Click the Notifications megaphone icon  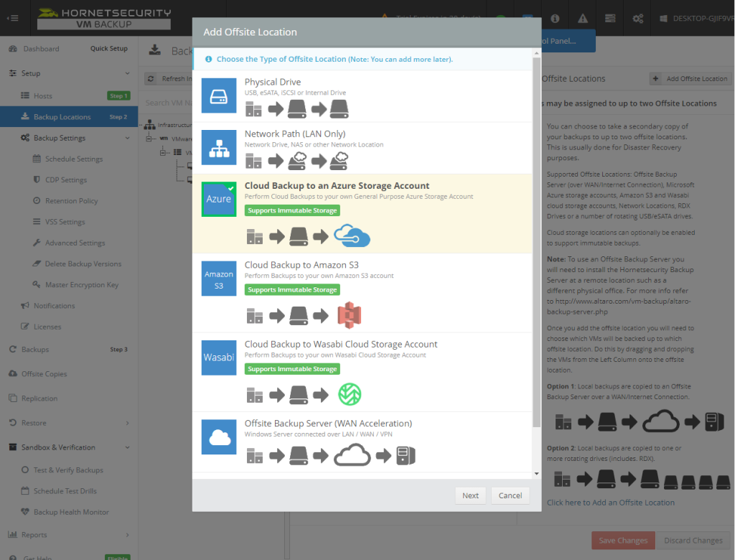tap(25, 305)
